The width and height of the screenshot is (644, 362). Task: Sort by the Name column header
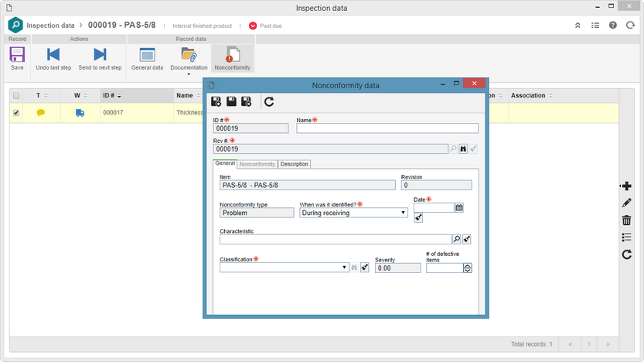188,96
